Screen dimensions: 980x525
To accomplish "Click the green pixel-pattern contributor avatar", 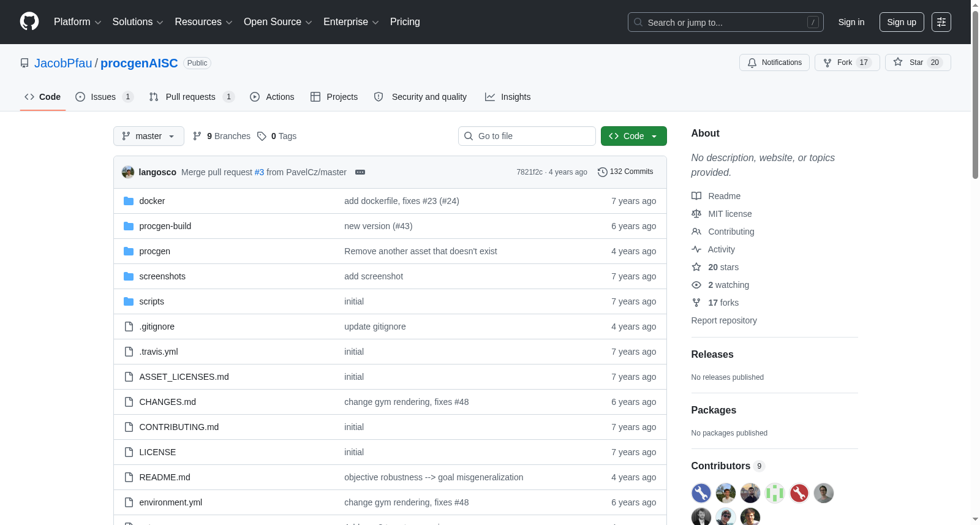I will click(775, 493).
